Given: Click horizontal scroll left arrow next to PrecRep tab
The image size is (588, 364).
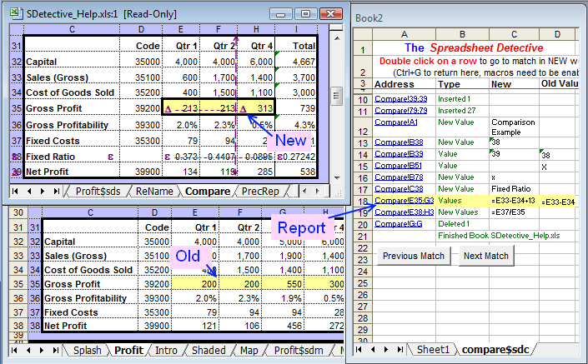Looking at the screenshot, I should coord(304,192).
